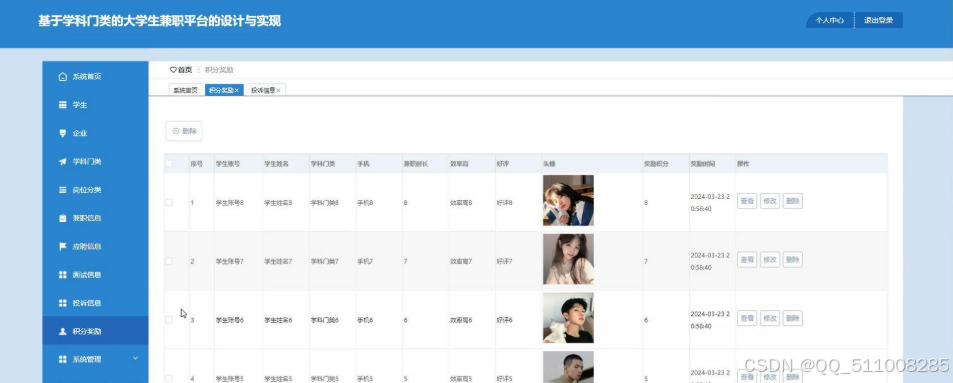The image size is (953, 383).
Task: Click the 奖励时间 column header
Action: [x=703, y=164]
